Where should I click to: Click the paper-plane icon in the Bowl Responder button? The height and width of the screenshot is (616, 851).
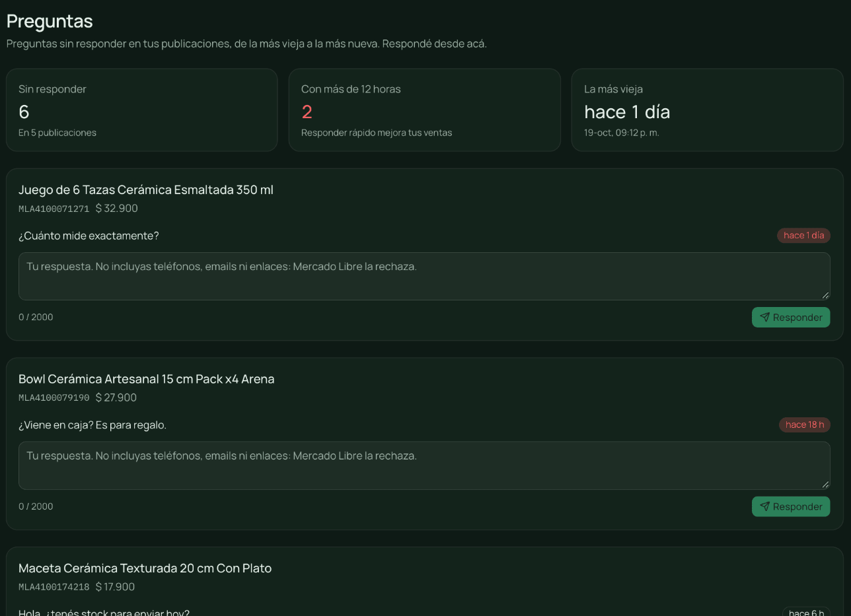[x=764, y=506]
